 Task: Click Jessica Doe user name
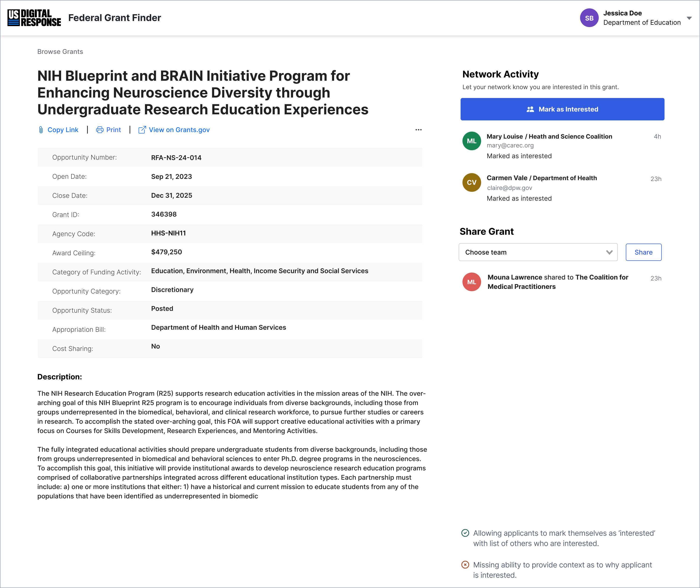tap(622, 13)
